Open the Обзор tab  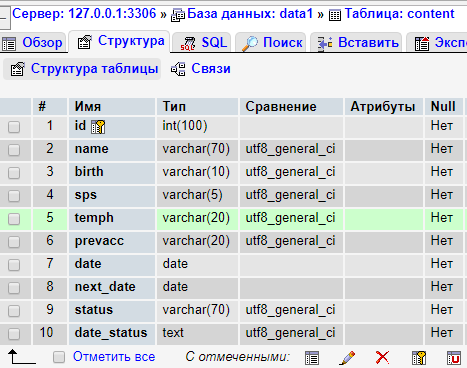click(x=33, y=43)
